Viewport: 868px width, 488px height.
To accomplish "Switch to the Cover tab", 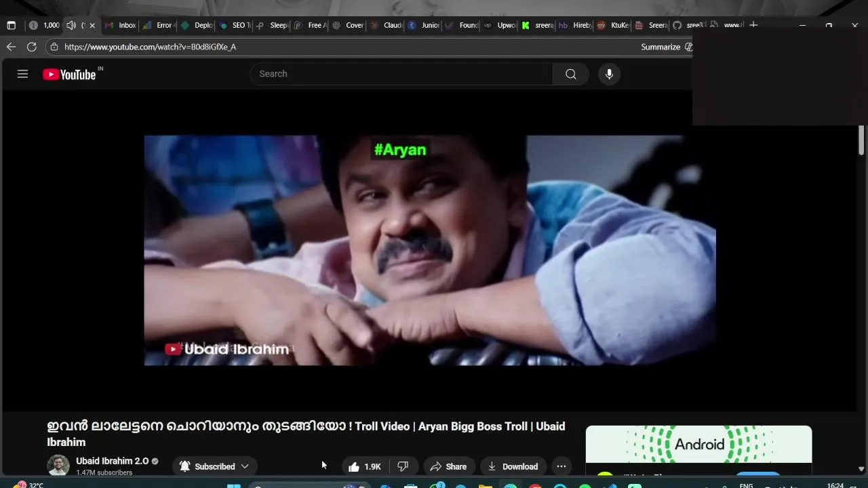I will click(347, 25).
